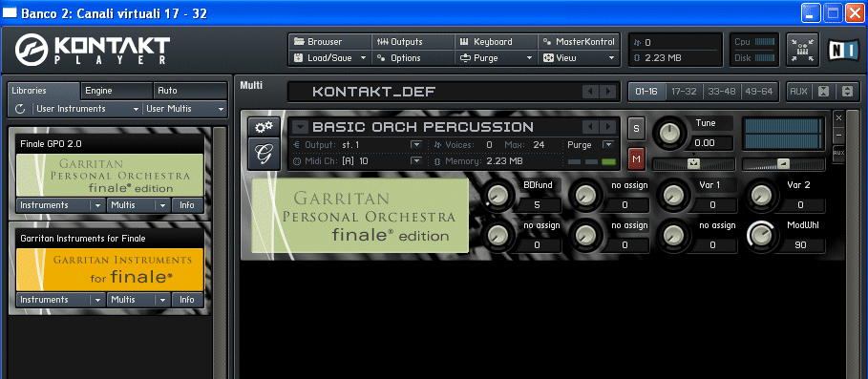
Task: Open Instruments of Finale GPO 2.0
Action: 60,205
